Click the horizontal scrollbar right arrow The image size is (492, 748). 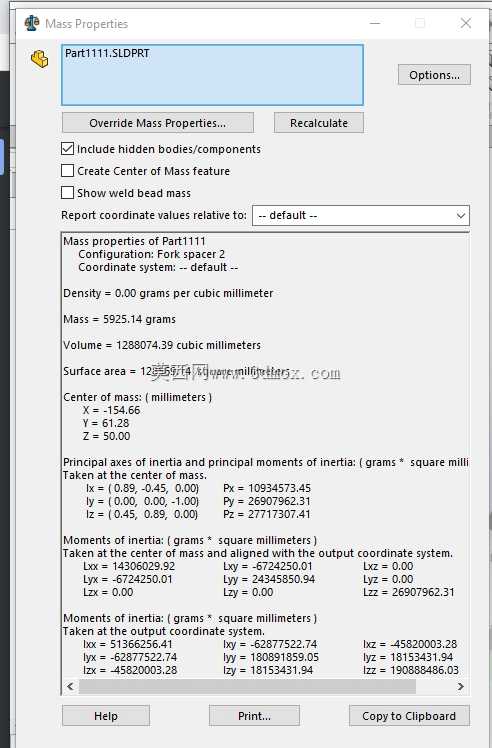(x=461, y=686)
